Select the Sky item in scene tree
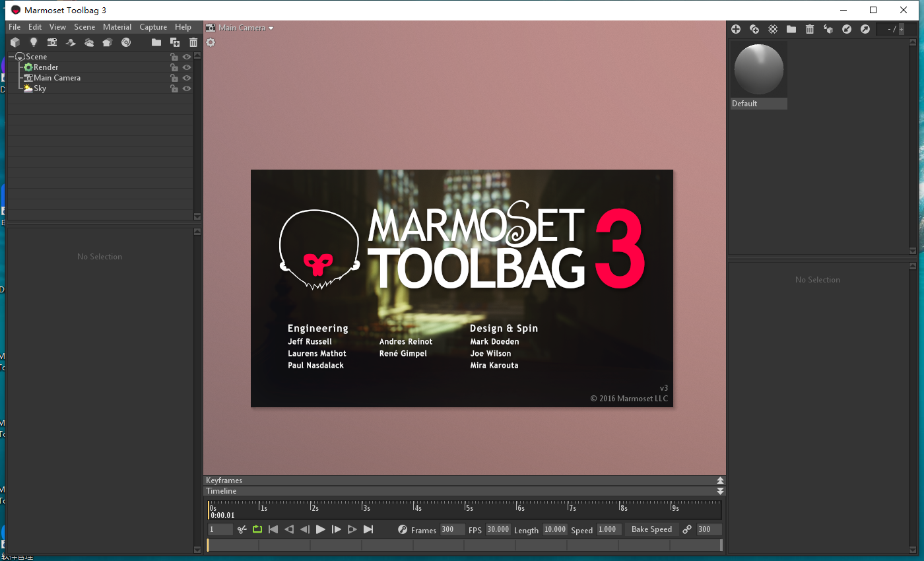The width and height of the screenshot is (924, 561). (40, 88)
